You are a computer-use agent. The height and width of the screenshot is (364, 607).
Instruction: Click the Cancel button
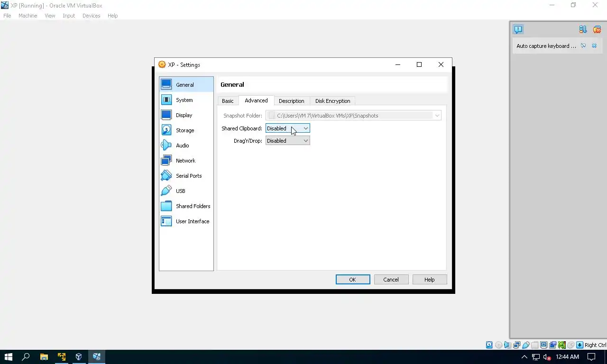click(391, 280)
